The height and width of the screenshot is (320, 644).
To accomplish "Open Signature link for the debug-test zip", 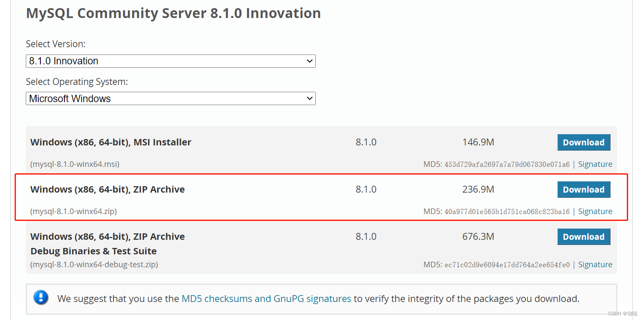I will tap(595, 265).
